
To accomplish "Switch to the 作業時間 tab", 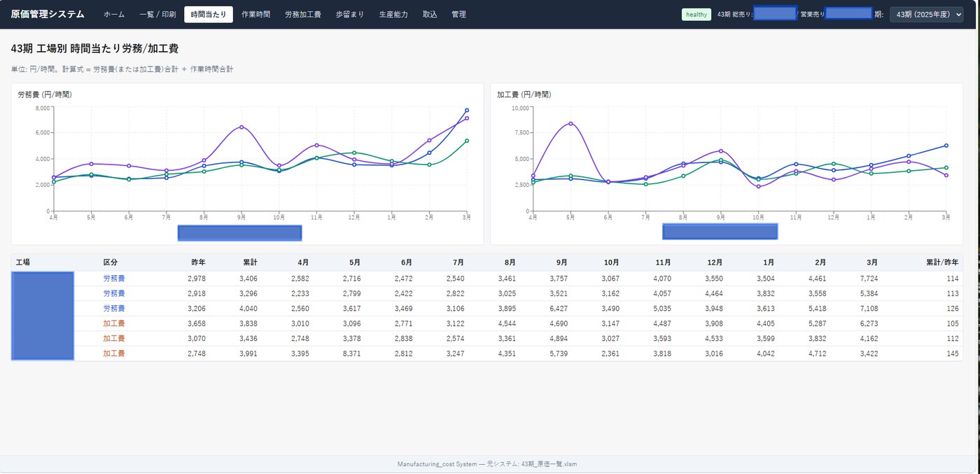I will tap(255, 14).
